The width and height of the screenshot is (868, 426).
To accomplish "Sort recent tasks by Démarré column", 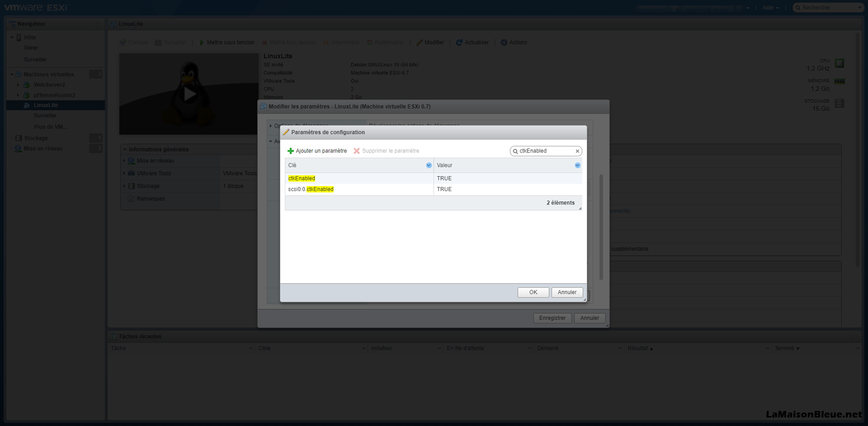I will (547, 348).
